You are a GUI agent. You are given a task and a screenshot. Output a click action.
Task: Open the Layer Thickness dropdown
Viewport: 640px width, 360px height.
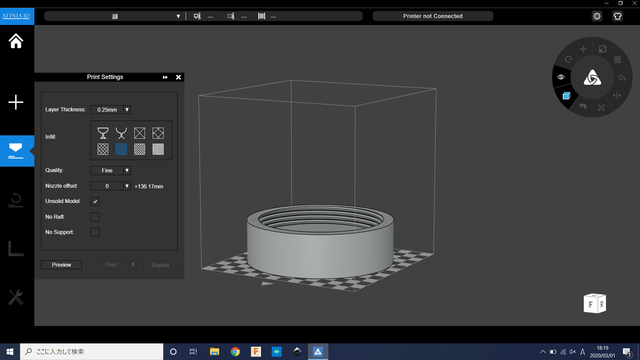click(x=127, y=109)
